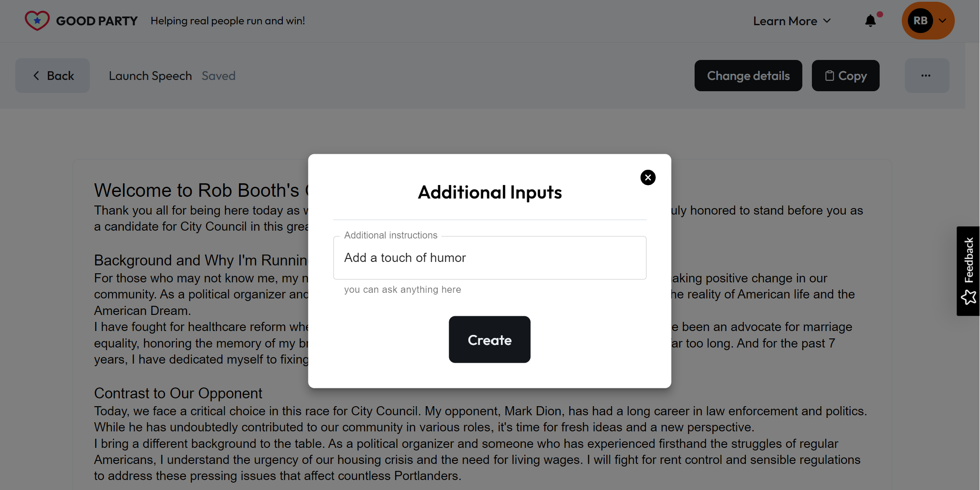980x490 pixels.
Task: Click the Good Party heart logo
Action: tap(37, 20)
